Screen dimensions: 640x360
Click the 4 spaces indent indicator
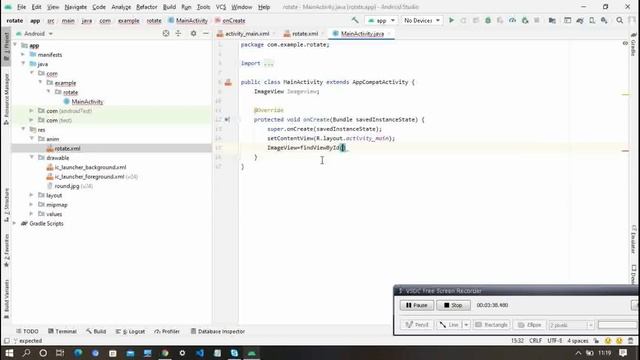coord(578,340)
